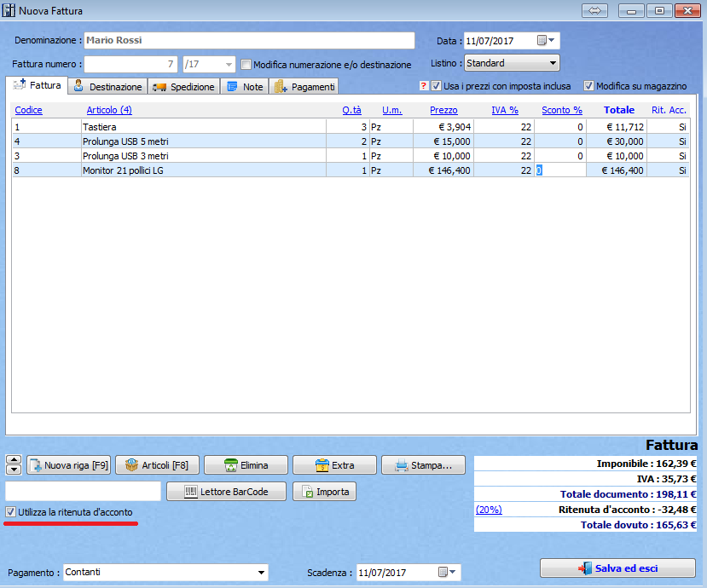Click the Denominazione field with Mario Rossi
The height and width of the screenshot is (588, 707).
click(x=249, y=40)
